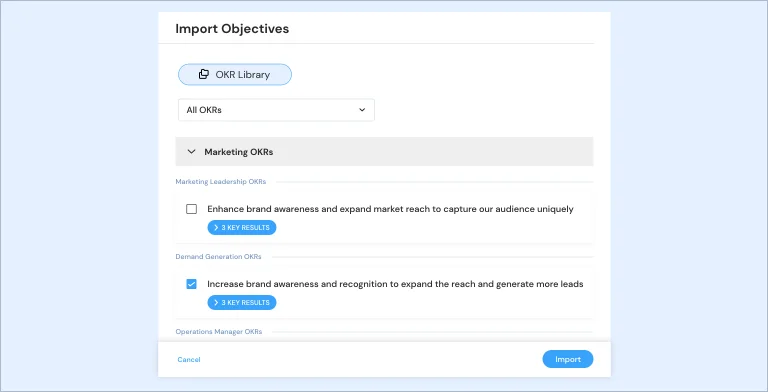The width and height of the screenshot is (768, 392).
Task: Click the Import Objectives dialog title
Action: tap(232, 29)
